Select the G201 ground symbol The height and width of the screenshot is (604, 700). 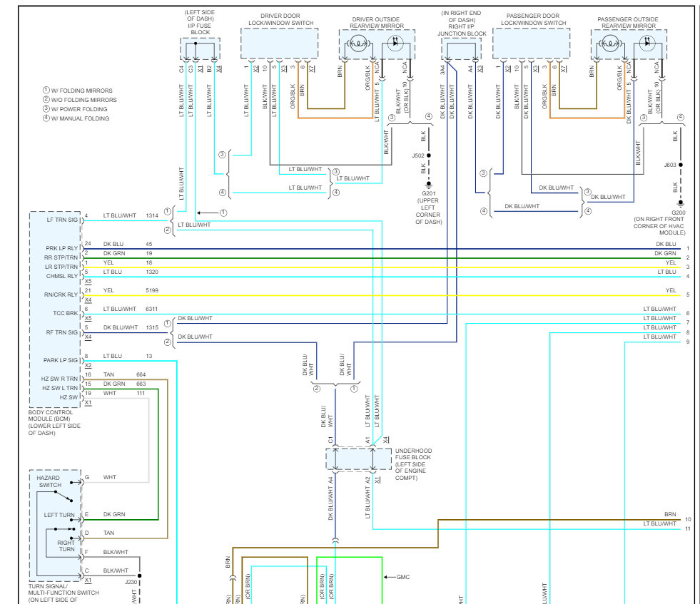coord(429,185)
